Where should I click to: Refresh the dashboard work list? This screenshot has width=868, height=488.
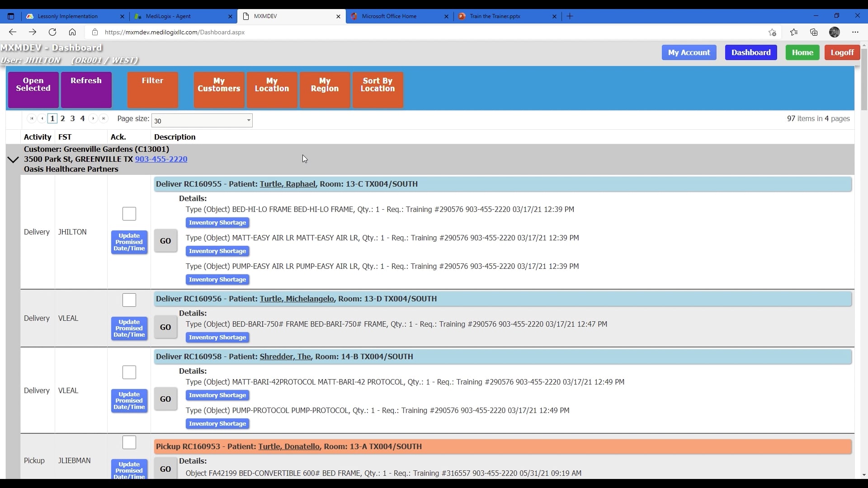[86, 89]
